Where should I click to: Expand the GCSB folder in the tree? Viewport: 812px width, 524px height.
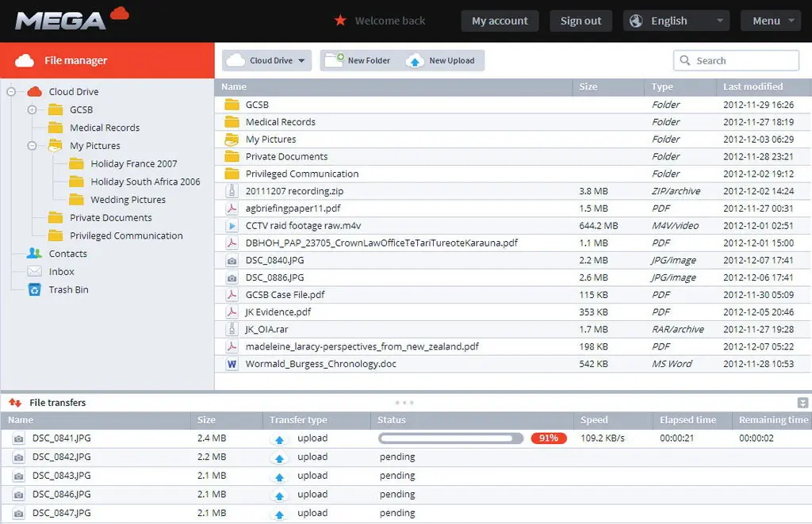point(30,109)
